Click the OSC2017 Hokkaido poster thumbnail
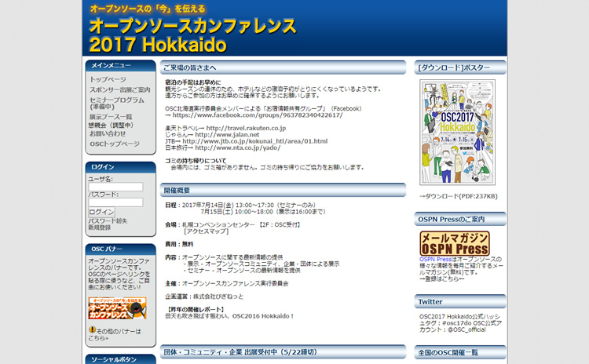The image size is (589, 364). point(458,132)
